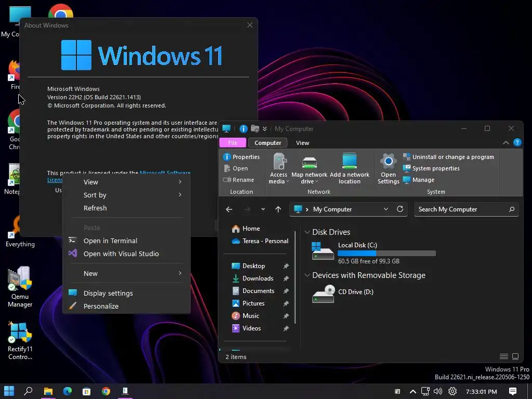Viewport: 532px width, 399px height.
Task: Click the Local Disk (C:) usage bar
Action: (387, 253)
